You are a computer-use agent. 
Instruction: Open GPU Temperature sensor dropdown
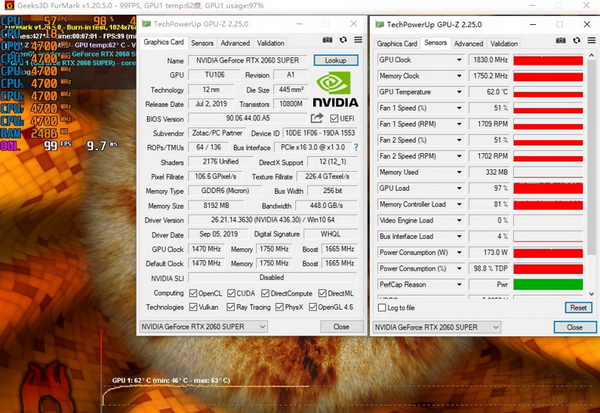pyautogui.click(x=458, y=92)
